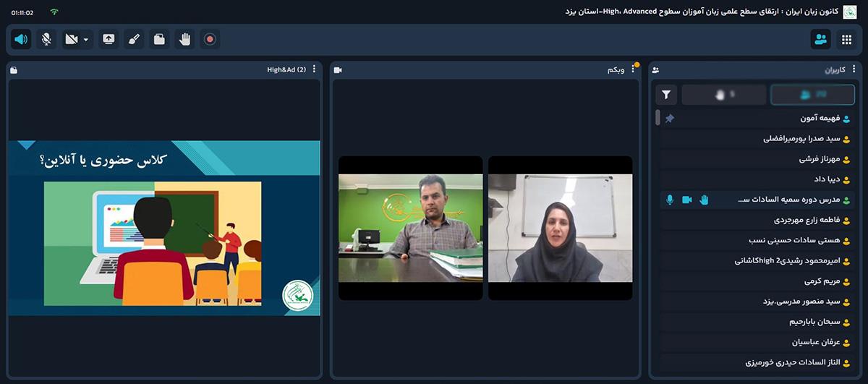Select user دیبا داد
This screenshot has height=384, width=868.
pyautogui.click(x=758, y=179)
